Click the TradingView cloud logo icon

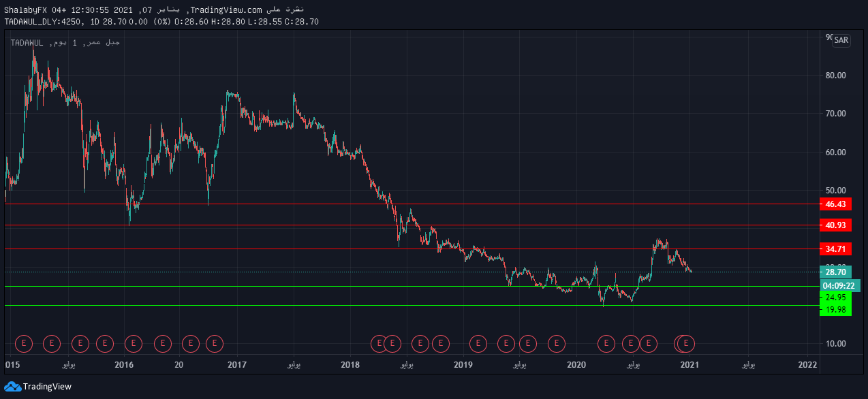pyautogui.click(x=12, y=386)
